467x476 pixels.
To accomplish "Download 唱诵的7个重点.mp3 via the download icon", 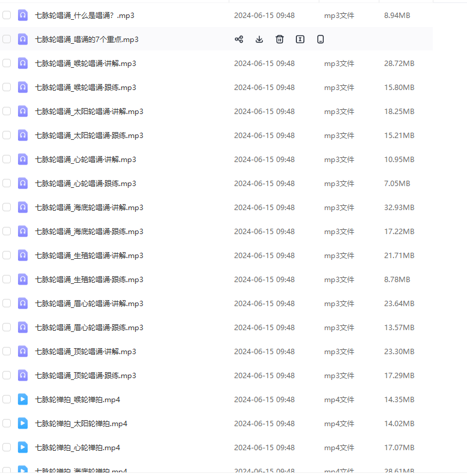I will (259, 40).
